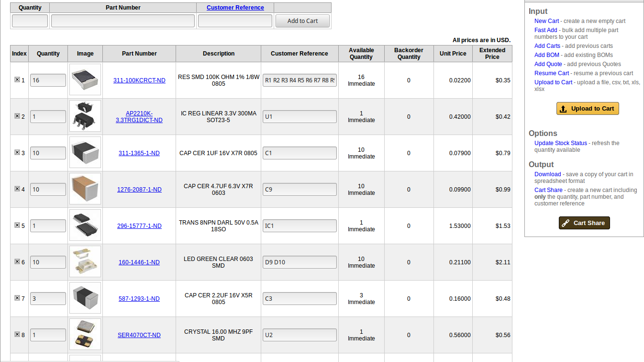This screenshot has width=644, height=362.
Task: Open the 311-100KCRCT-ND part page
Action: point(139,80)
